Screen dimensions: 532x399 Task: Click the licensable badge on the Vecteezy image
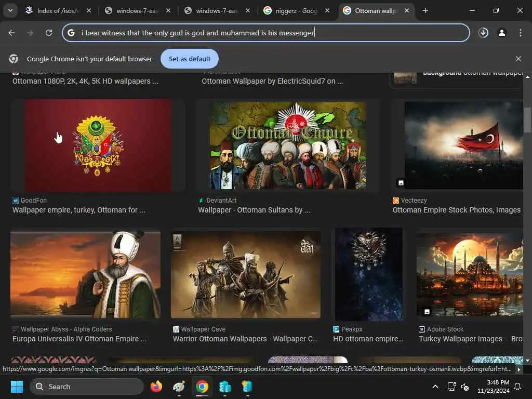point(401,183)
